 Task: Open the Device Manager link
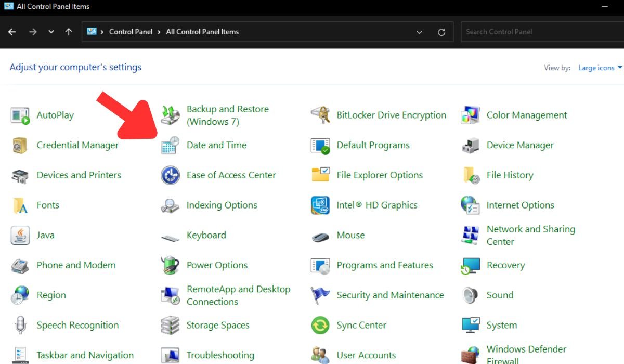[520, 146]
